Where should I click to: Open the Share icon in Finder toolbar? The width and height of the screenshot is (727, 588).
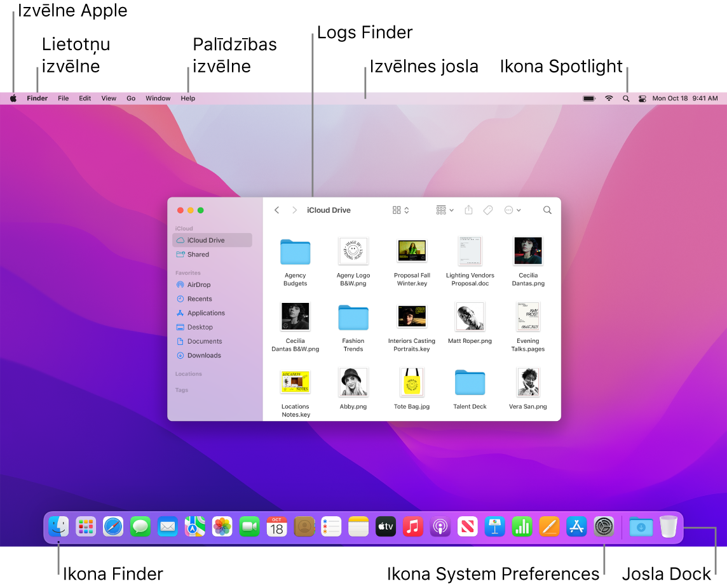[x=468, y=210]
